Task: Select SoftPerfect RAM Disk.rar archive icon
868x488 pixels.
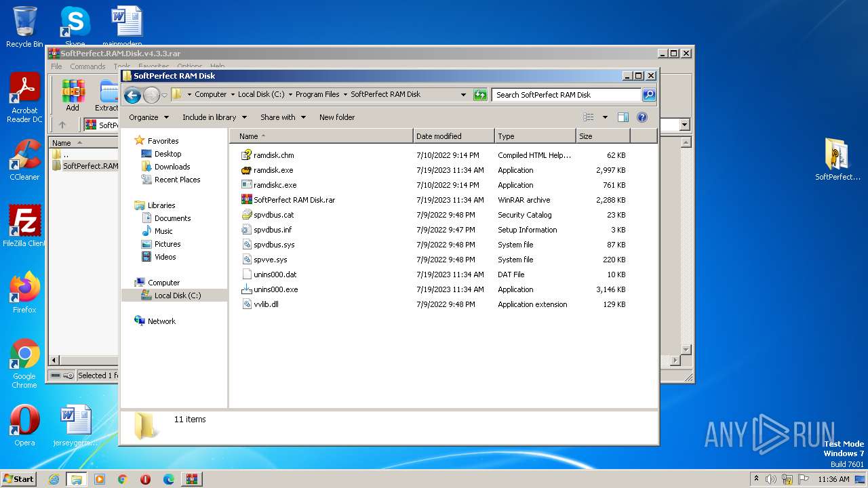Action: 247,200
